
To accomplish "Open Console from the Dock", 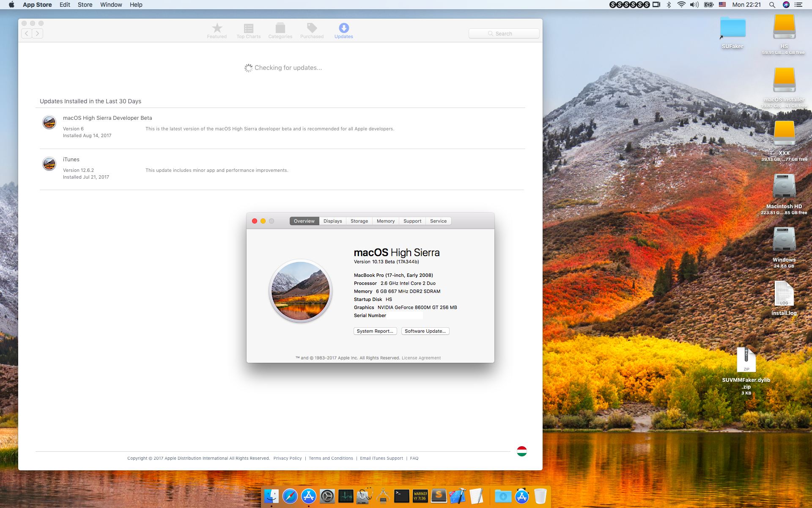I will tap(420, 496).
